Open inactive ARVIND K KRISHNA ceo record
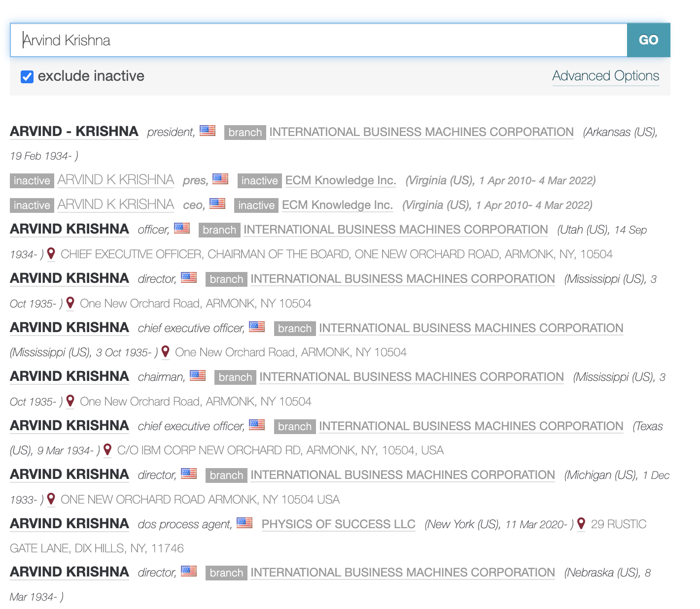The width and height of the screenshot is (700, 609). point(115,204)
